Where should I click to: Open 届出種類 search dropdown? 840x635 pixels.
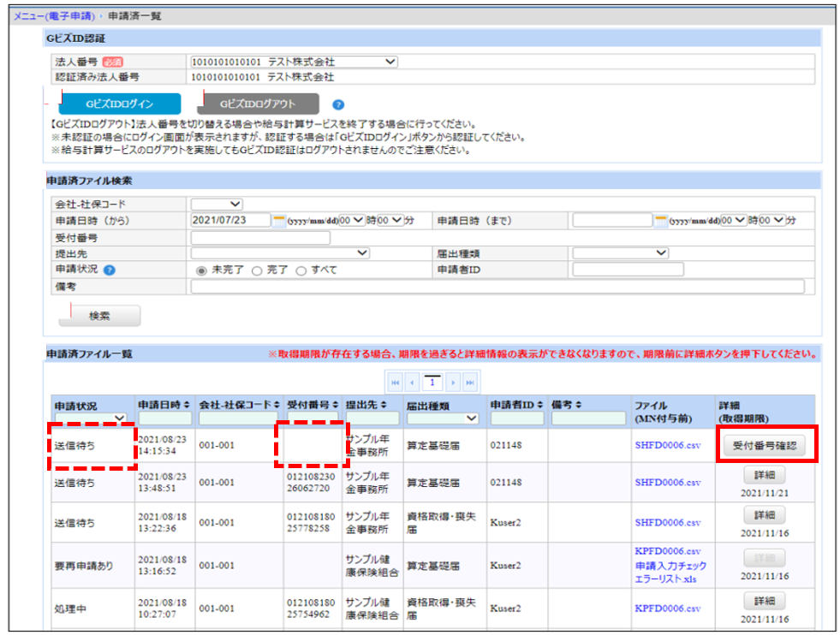coord(620,252)
